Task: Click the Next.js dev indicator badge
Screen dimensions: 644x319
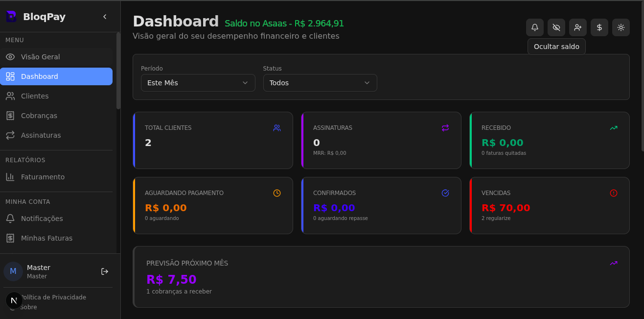Action: [14, 300]
